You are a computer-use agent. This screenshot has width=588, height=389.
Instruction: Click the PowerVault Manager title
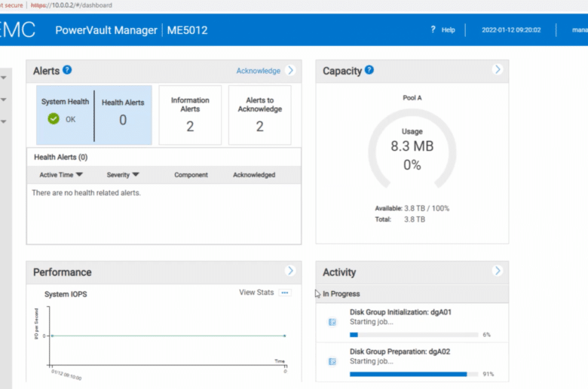(x=106, y=30)
